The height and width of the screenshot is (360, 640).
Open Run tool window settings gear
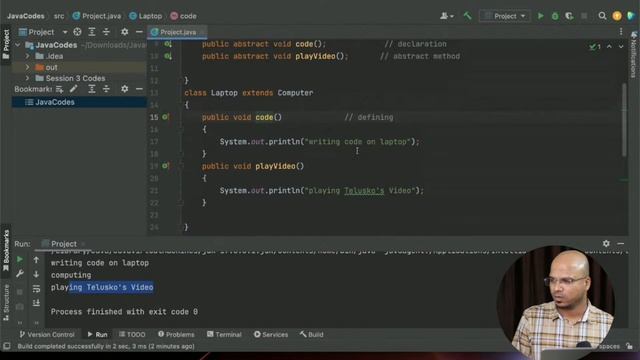(x=606, y=243)
